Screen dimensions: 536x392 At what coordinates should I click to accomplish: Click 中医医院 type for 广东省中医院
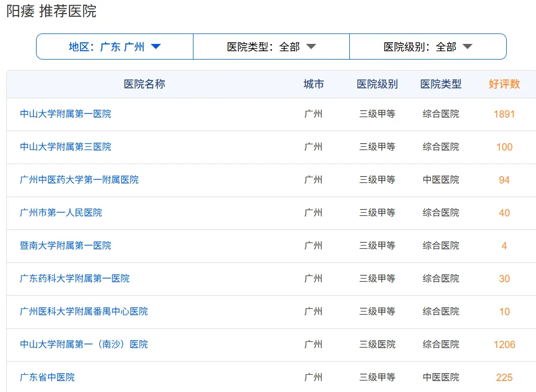click(x=441, y=377)
